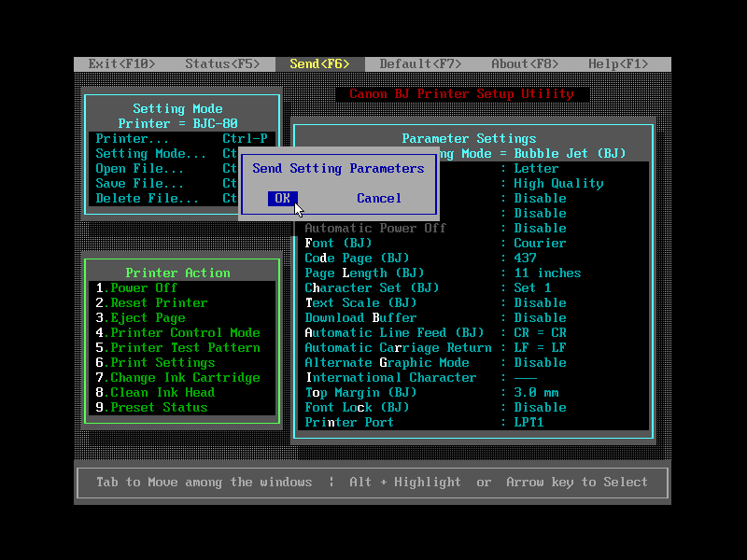Choose Delete File... entry
This screenshot has height=560, width=747.
coord(163,198)
